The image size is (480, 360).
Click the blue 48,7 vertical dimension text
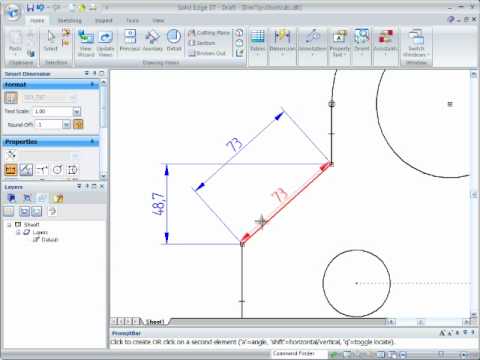pos(158,204)
